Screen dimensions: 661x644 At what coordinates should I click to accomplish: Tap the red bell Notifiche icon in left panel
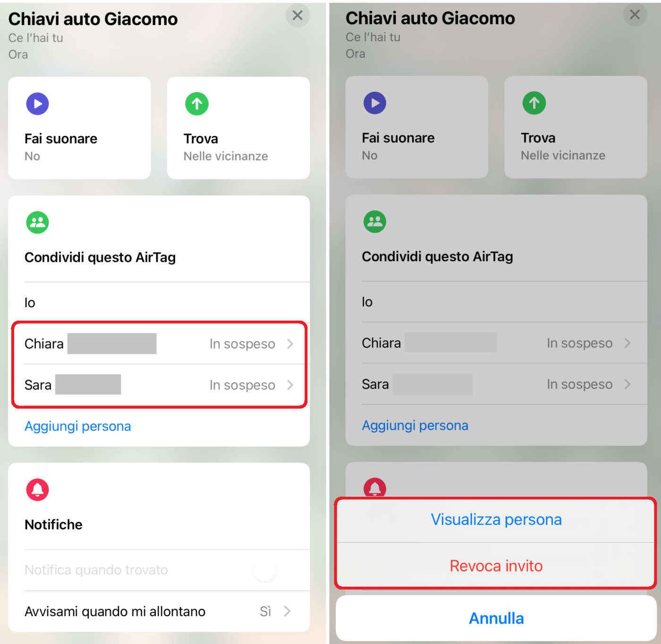click(37, 489)
